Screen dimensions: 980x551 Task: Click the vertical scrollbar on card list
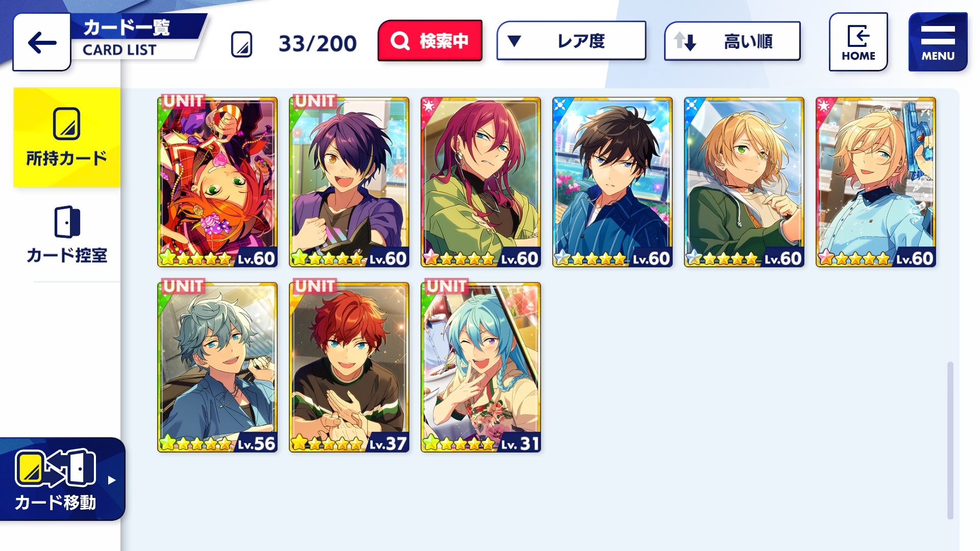[950, 440]
